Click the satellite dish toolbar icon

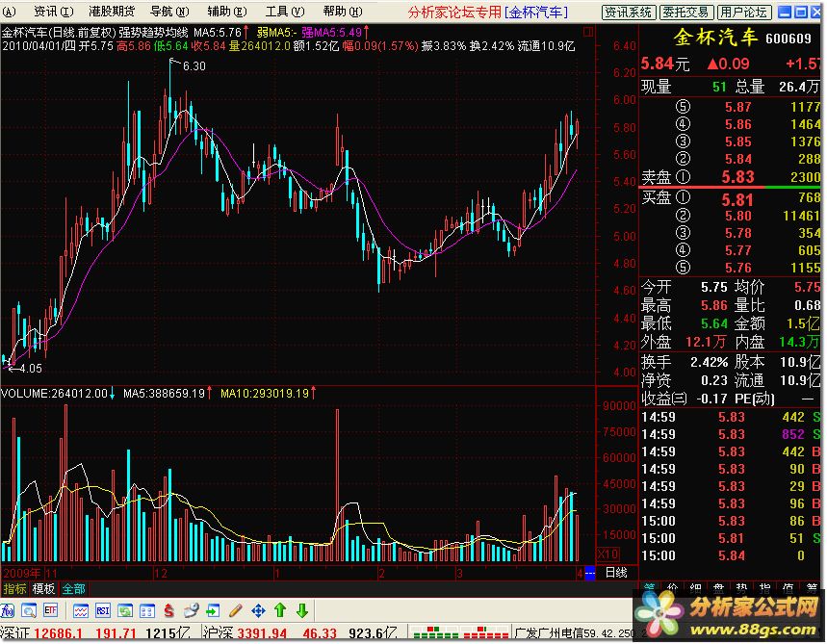(191, 611)
